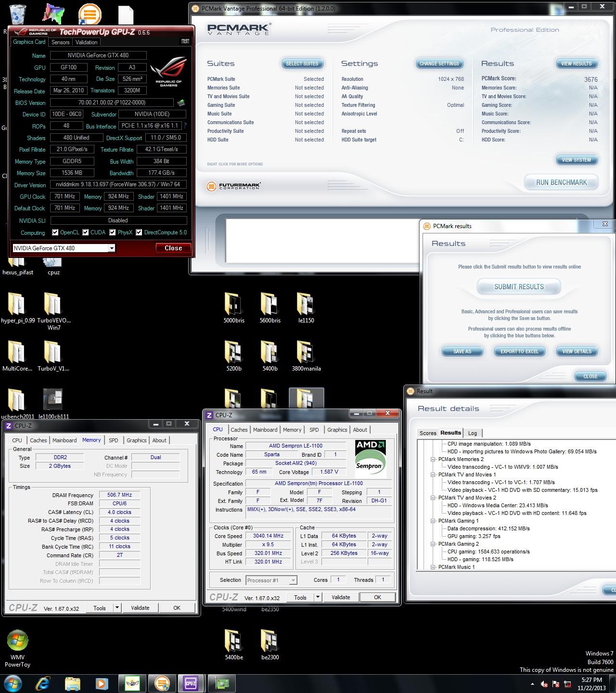Toggle the DirectCompute 5.0 checkbox
The height and width of the screenshot is (693, 616).
point(139,232)
